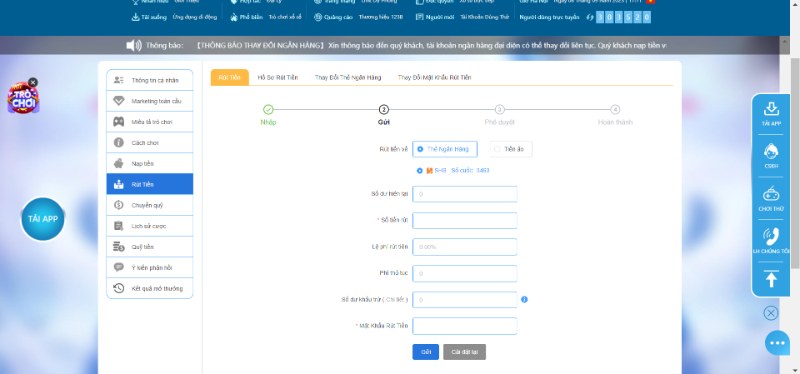Click the Quảng cáo icon in header
Screen dimensions: 800x374
317,17
